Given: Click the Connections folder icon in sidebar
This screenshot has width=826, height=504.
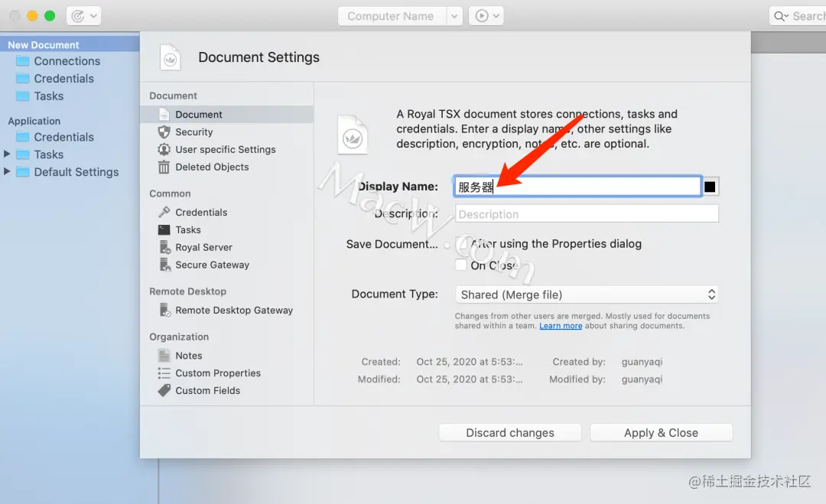Looking at the screenshot, I should 23,61.
